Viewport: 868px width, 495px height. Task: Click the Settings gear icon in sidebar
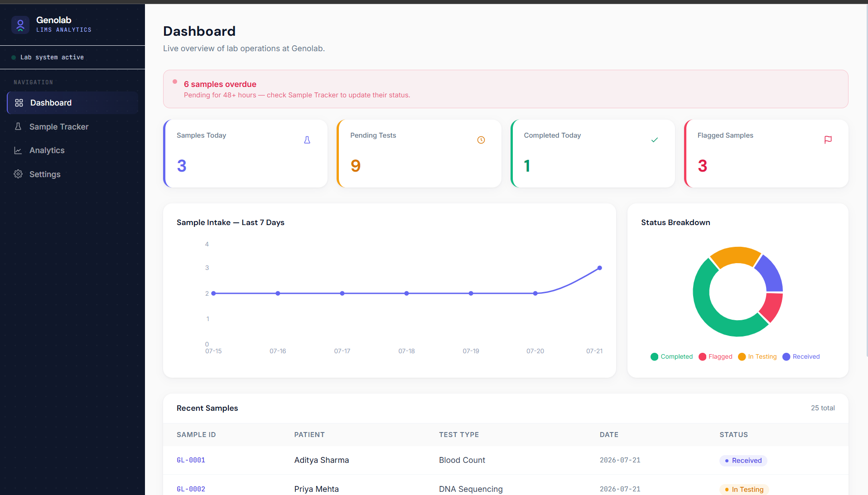[18, 174]
